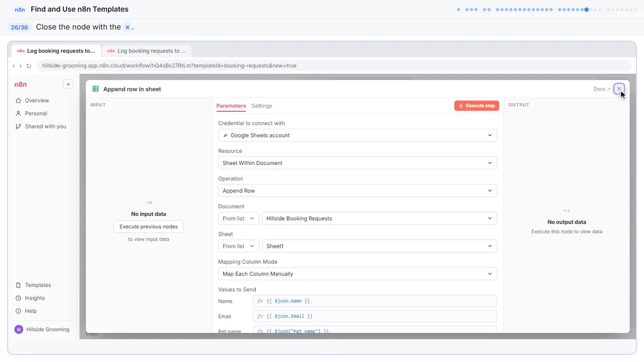This screenshot has height=362, width=644.
Task: Expand the Resource dropdown
Action: pyautogui.click(x=358, y=163)
